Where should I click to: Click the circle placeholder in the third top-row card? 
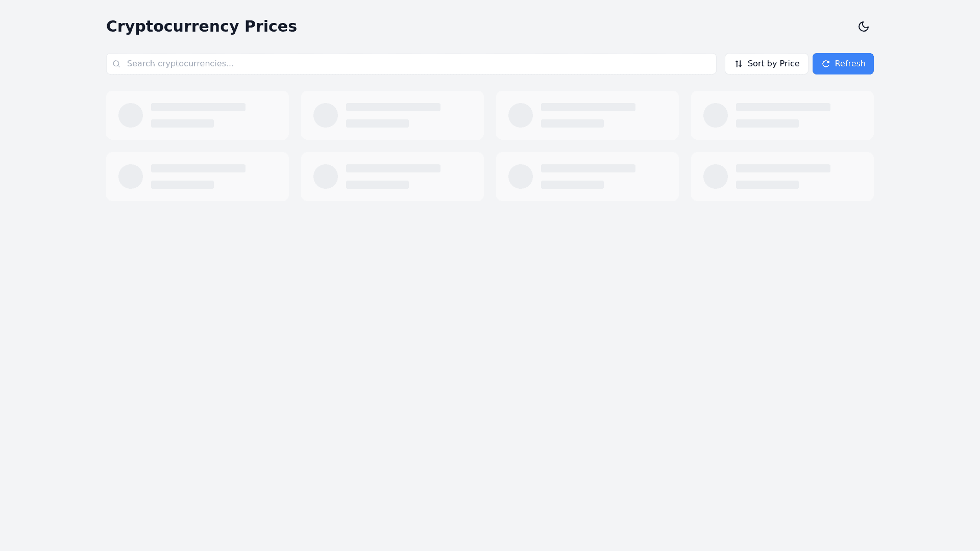click(x=521, y=115)
